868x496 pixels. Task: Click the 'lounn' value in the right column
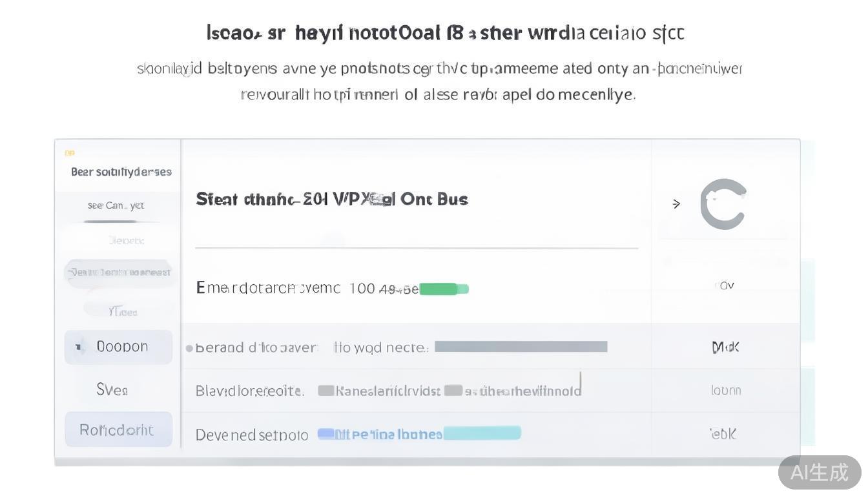(725, 390)
